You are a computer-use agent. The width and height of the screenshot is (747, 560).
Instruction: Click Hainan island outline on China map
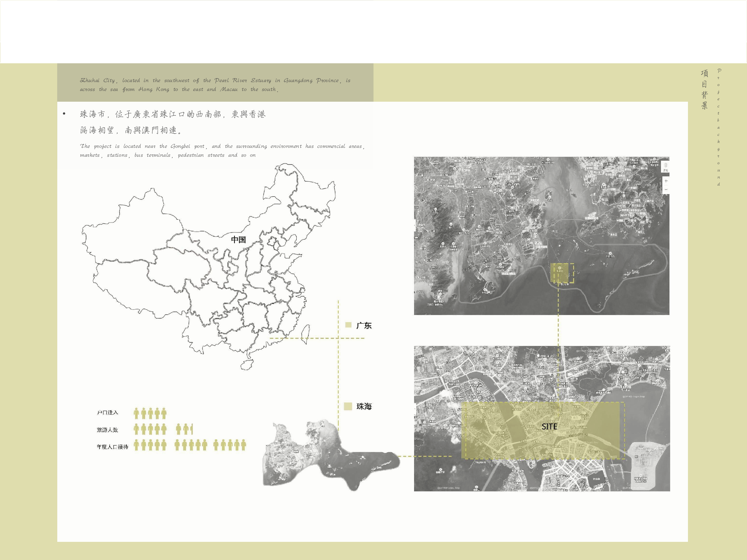click(247, 364)
